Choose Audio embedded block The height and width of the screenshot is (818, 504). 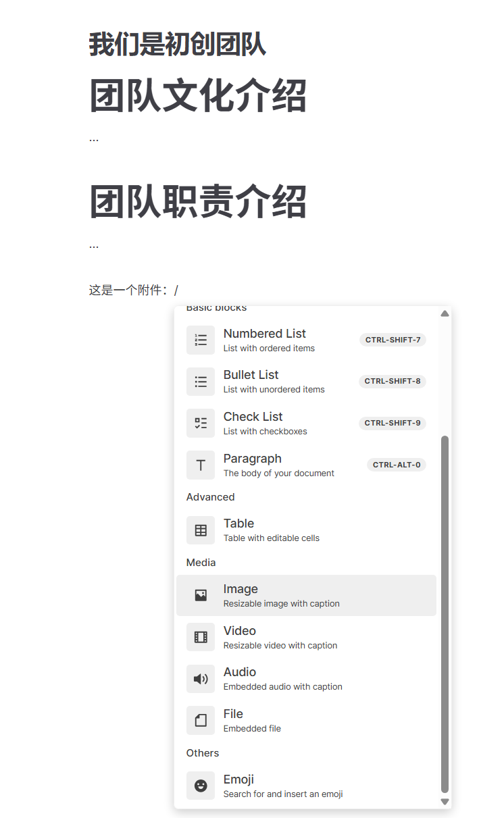306,679
